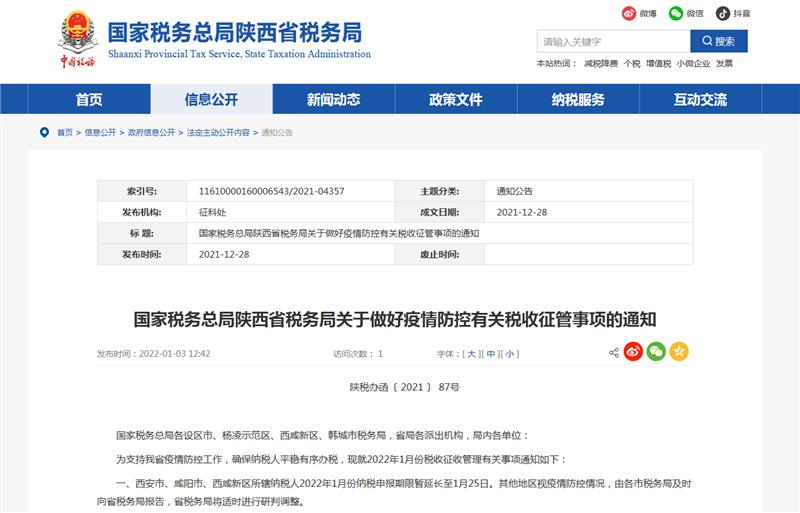Go to the 首页 navigation tab
Screen dimensions: 800x513
click(89, 99)
